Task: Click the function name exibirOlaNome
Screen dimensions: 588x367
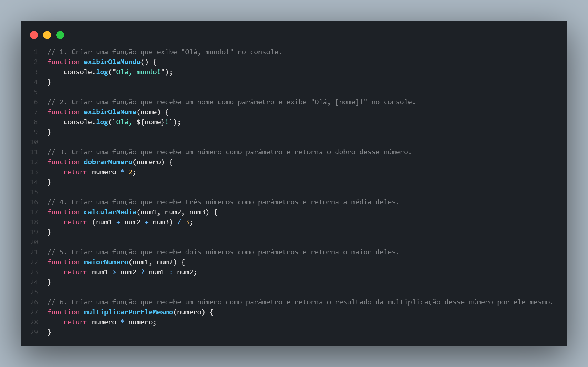Action: coord(110,112)
